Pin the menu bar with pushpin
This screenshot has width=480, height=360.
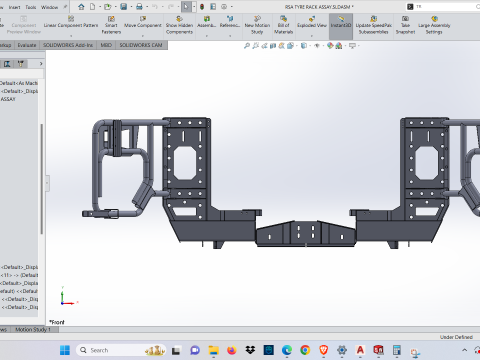click(65, 7)
